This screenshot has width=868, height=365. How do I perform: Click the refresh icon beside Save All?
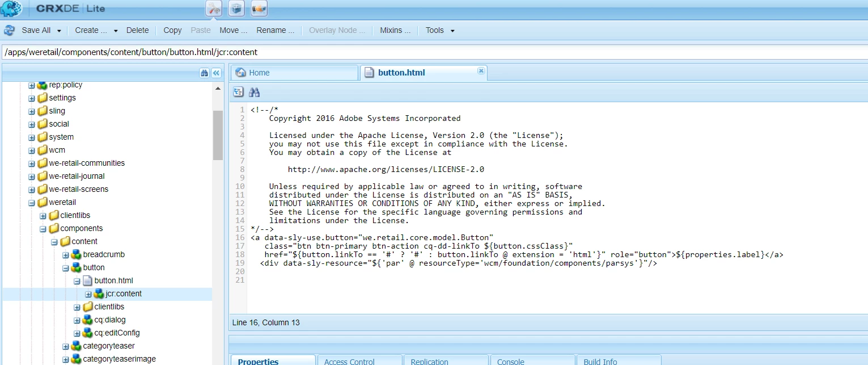click(x=9, y=30)
